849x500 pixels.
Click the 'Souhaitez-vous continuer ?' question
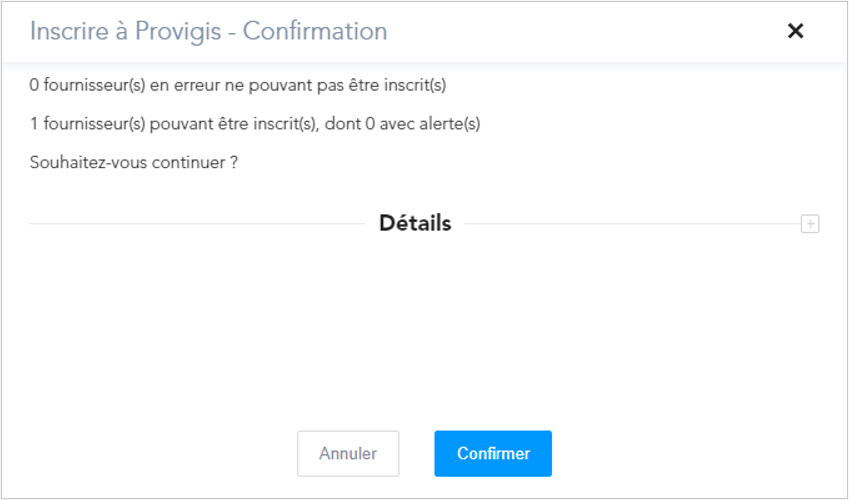pyautogui.click(x=134, y=163)
